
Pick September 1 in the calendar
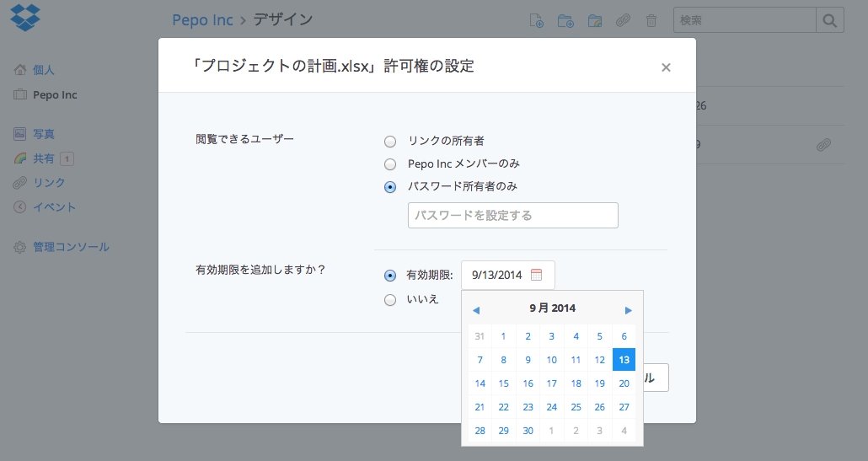[x=504, y=336]
